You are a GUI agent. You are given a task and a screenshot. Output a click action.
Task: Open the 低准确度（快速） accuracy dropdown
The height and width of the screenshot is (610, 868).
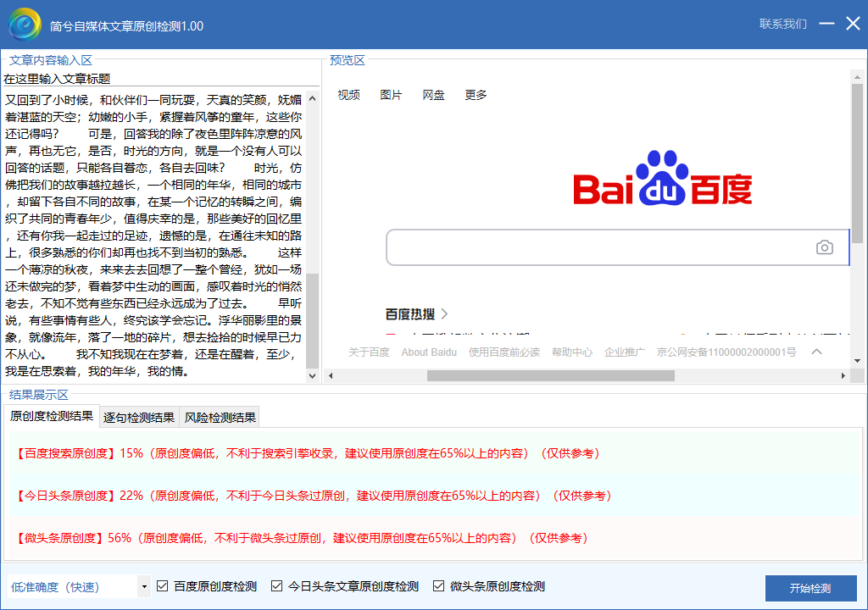coord(144,586)
